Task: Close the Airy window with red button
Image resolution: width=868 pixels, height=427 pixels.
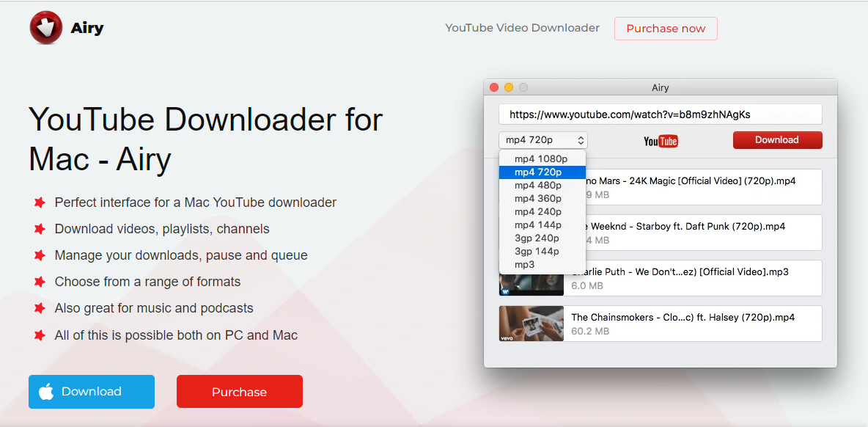Action: click(494, 87)
